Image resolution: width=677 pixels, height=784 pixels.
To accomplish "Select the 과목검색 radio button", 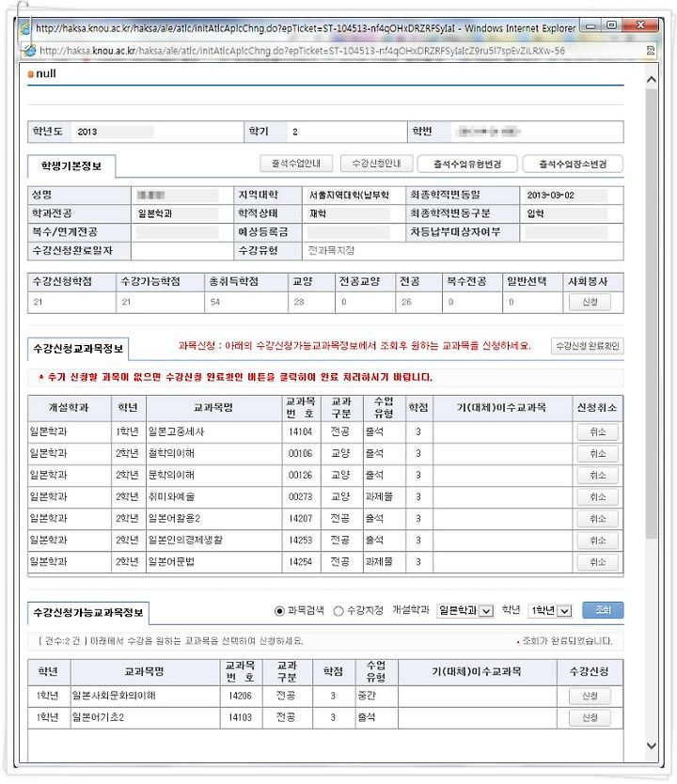I will pyautogui.click(x=279, y=611).
